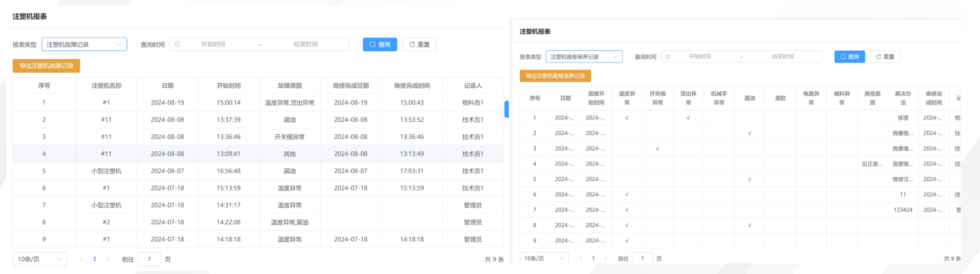Image resolution: width=980 pixels, height=274 pixels.
Task: Click 前往 page number box in fault records panel
Action: [149, 259]
